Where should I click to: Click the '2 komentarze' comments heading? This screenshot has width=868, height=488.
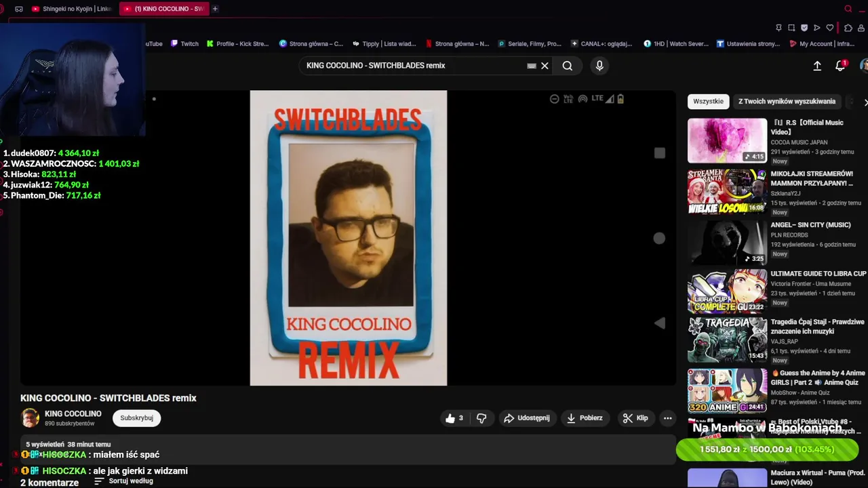point(50,483)
